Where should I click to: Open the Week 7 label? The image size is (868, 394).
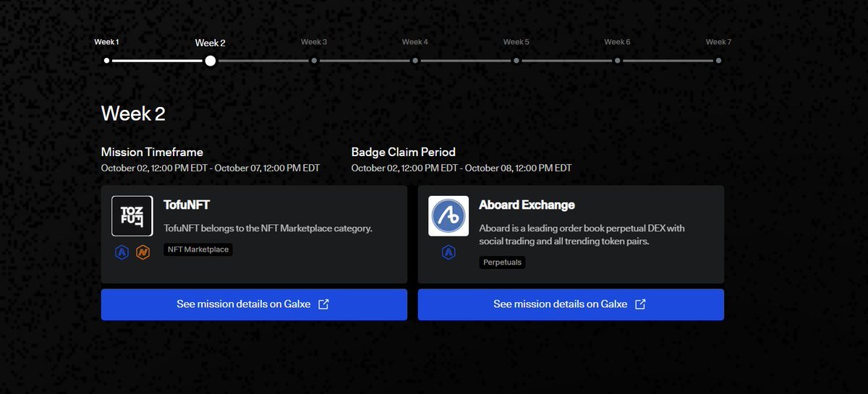(718, 42)
